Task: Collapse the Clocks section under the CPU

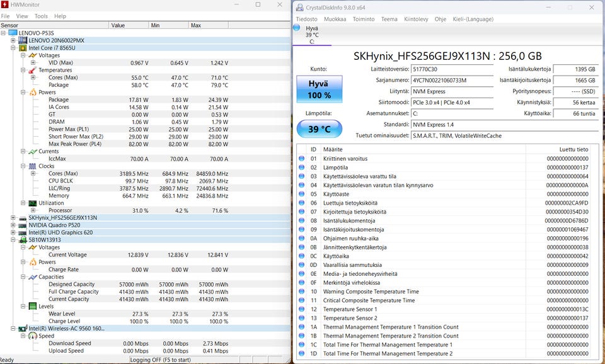Action: 23,166
